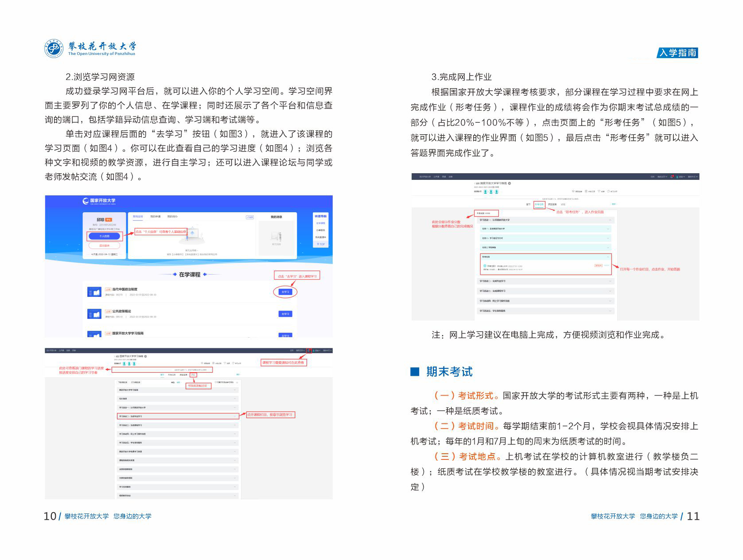Image resolution: width=743 pixels, height=560 pixels.
Task: Click the red status badge beside 形考任务1
Action: click(598, 266)
